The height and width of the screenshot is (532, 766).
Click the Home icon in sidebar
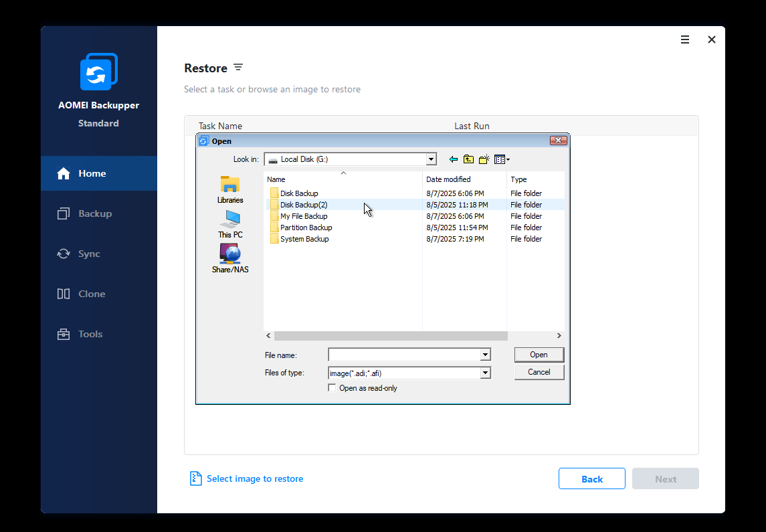tap(64, 173)
